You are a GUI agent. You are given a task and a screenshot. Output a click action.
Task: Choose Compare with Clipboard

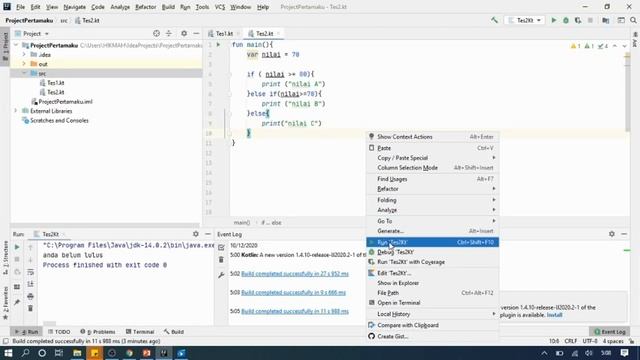pos(432,325)
